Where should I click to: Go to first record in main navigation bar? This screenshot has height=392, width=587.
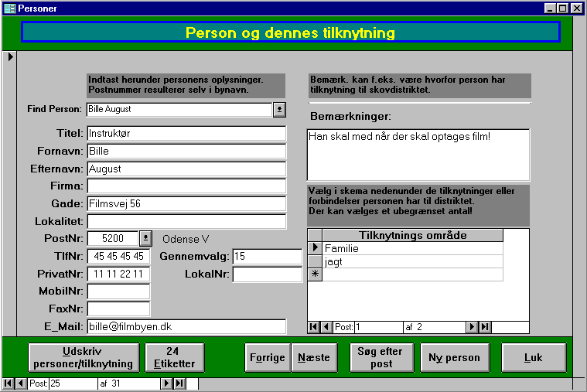click(x=9, y=383)
